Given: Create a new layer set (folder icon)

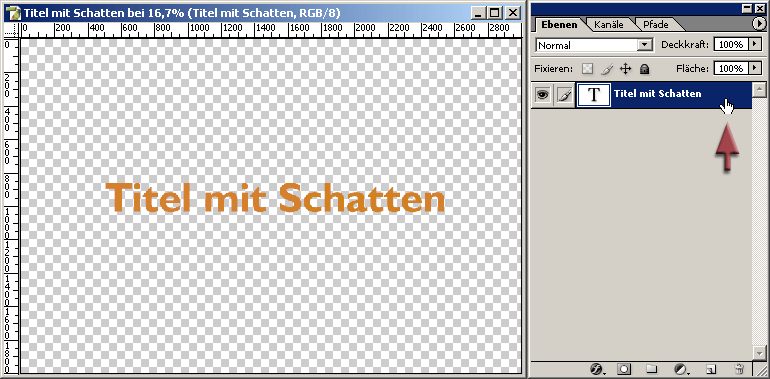Looking at the screenshot, I should point(651,369).
